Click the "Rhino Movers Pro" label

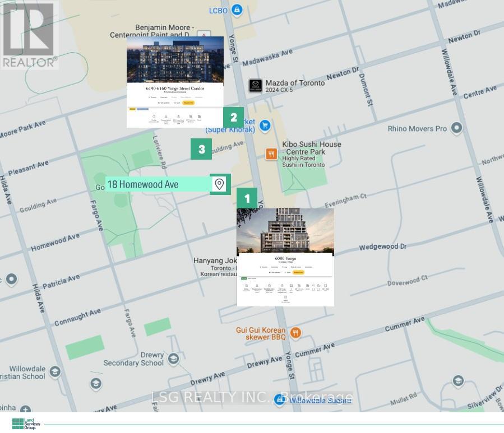point(417,129)
